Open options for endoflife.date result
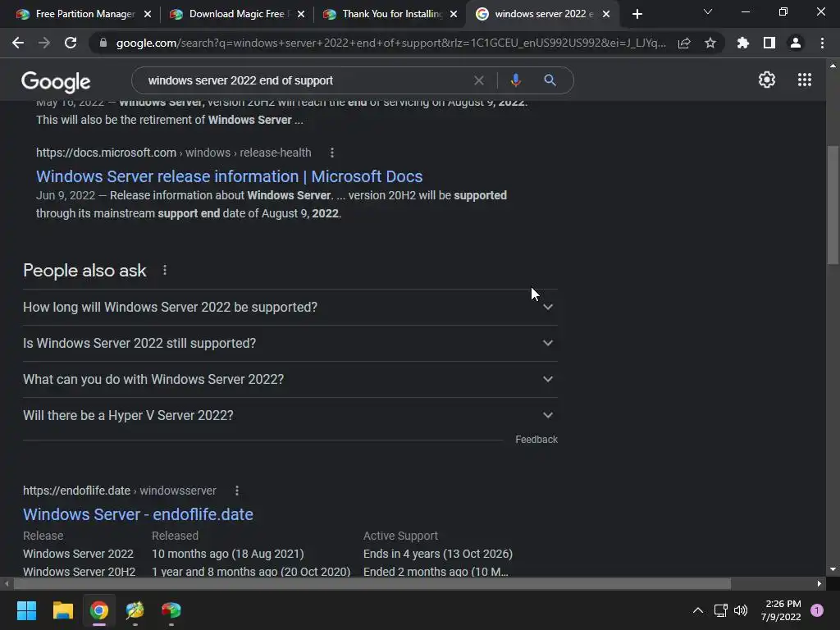 pos(237,491)
